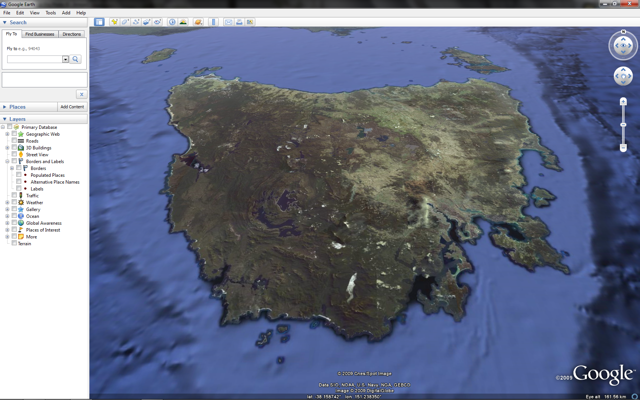Click the 3D Buildings layer icon
640x400 pixels.
[x=21, y=148]
